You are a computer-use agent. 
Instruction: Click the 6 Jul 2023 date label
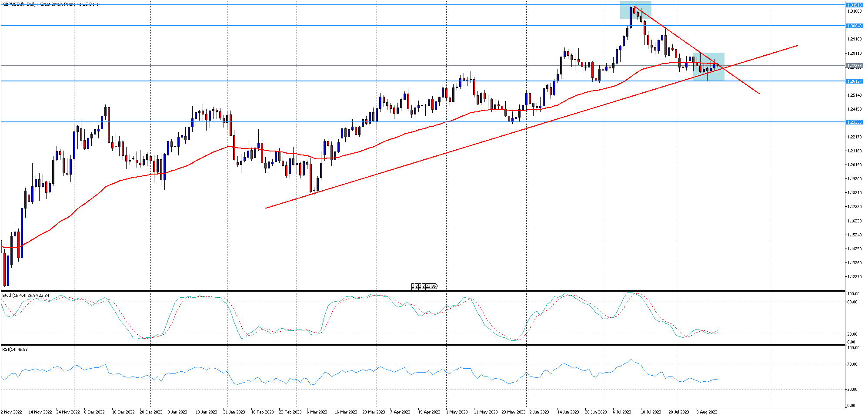622,412
